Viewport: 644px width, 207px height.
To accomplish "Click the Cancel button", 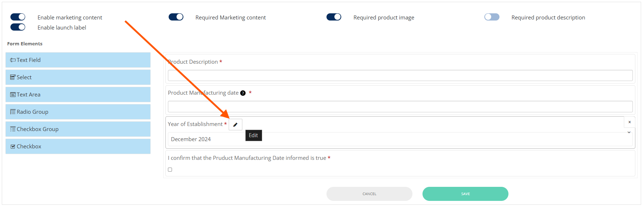I will pyautogui.click(x=369, y=194).
